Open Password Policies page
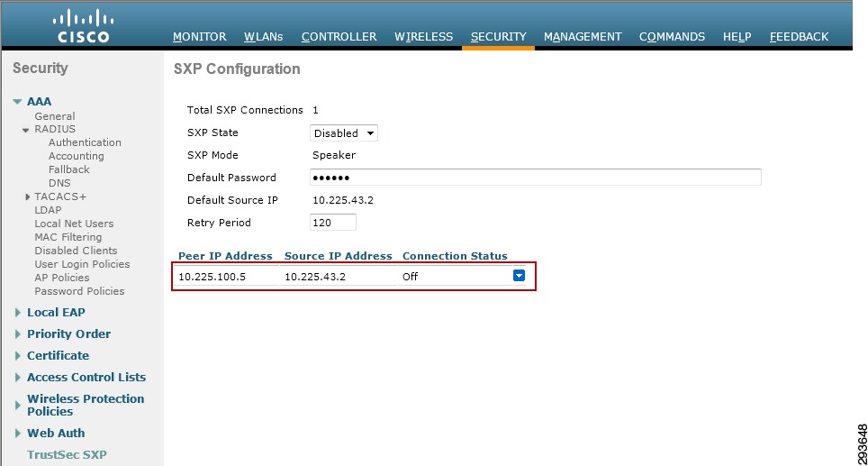 (79, 291)
